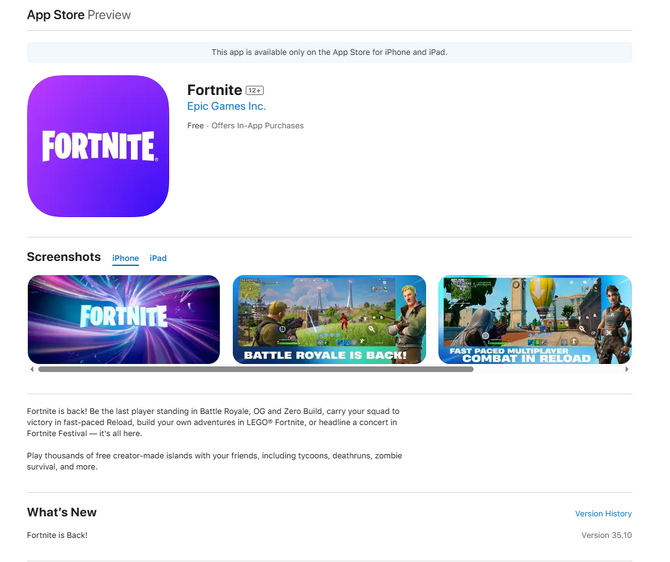Click the Version 35.10 label
Screen dimensions: 670x562
coord(606,536)
